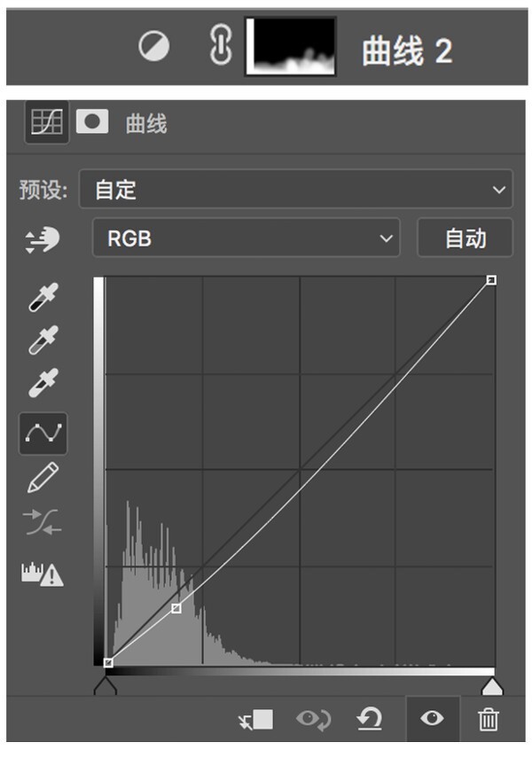Reset curves to adjustment defaults
Screen dimensions: 532x781
click(369, 719)
